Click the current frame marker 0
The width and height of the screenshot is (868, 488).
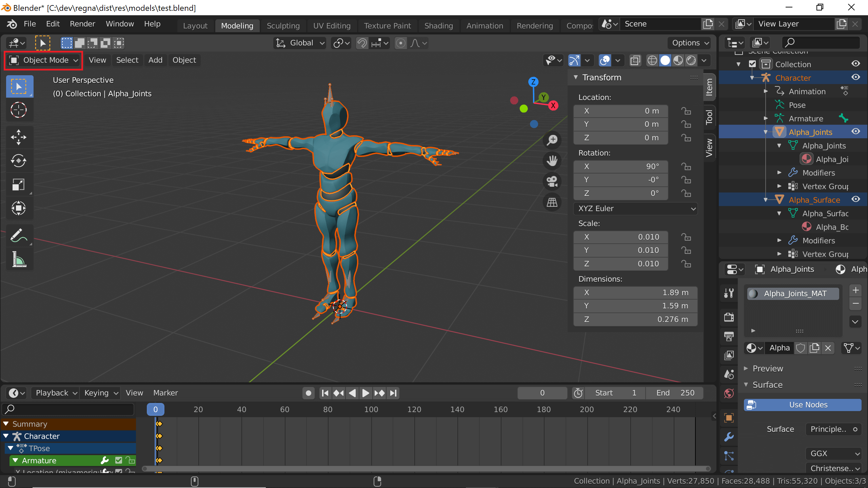coord(155,409)
